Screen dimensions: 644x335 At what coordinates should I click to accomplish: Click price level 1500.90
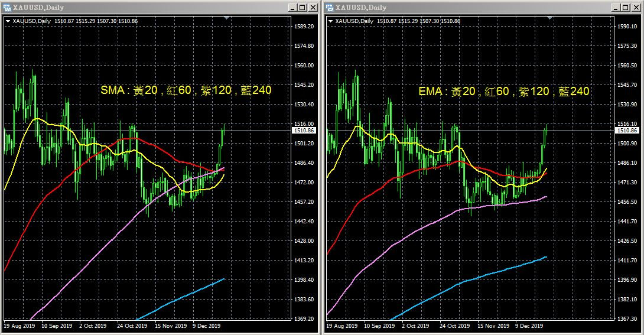click(627, 144)
